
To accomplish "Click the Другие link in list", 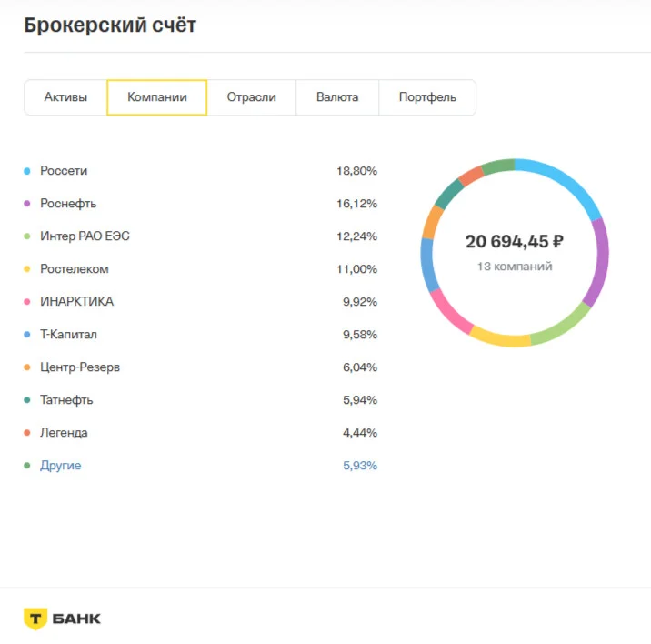I will tap(61, 466).
